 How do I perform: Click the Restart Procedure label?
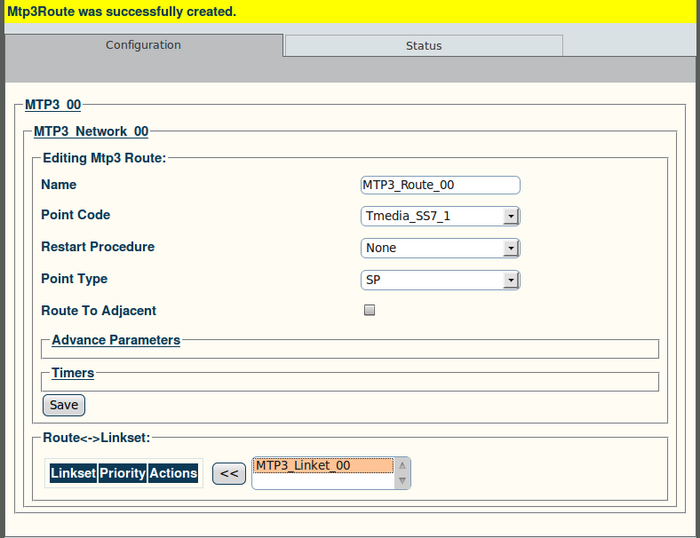click(x=98, y=246)
